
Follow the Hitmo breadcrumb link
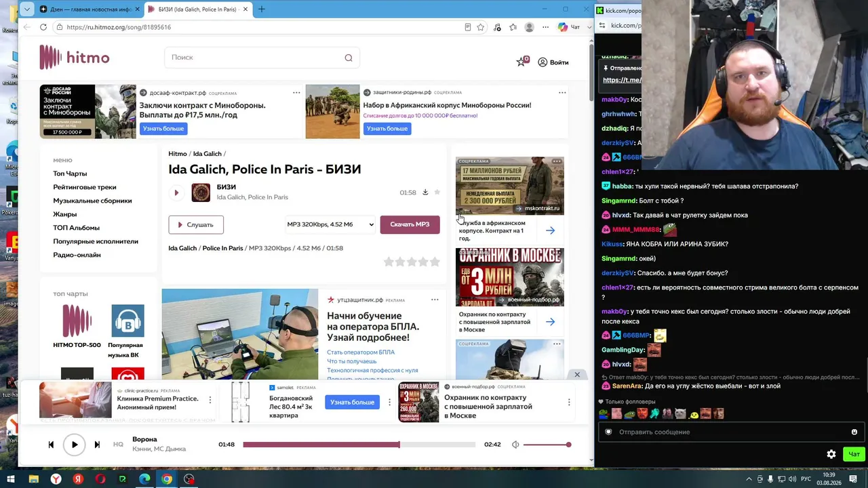[178, 154]
